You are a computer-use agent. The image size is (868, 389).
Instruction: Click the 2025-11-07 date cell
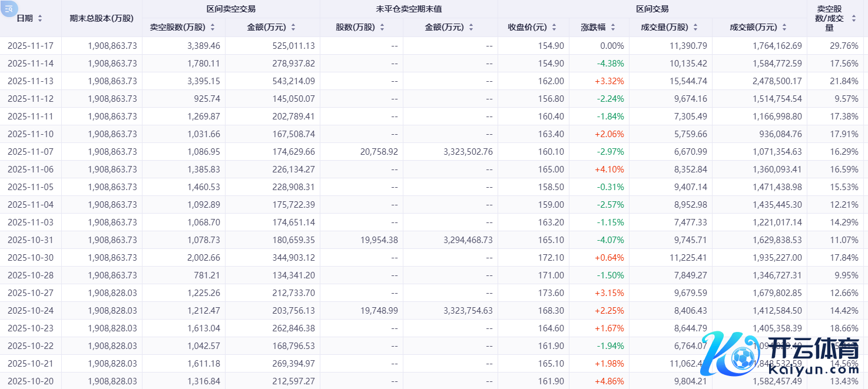pos(31,152)
